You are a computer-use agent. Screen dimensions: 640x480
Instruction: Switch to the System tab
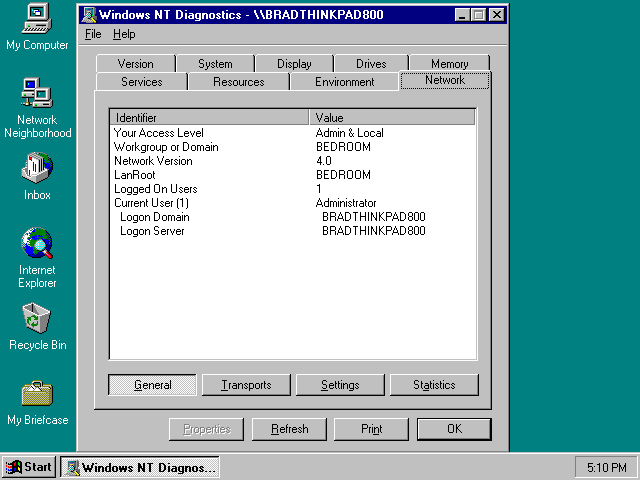point(215,64)
